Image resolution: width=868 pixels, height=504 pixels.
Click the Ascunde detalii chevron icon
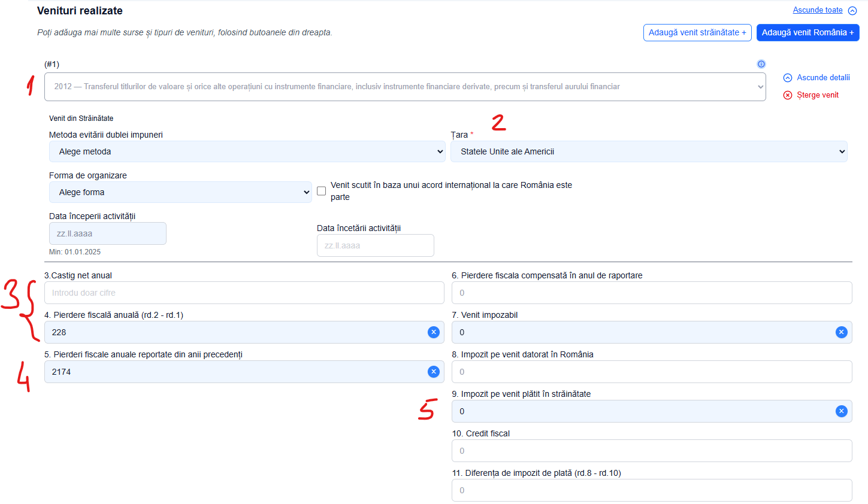(788, 78)
